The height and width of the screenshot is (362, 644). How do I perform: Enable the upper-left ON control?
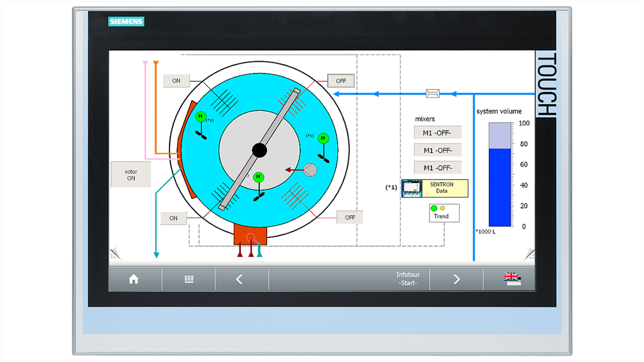click(176, 80)
